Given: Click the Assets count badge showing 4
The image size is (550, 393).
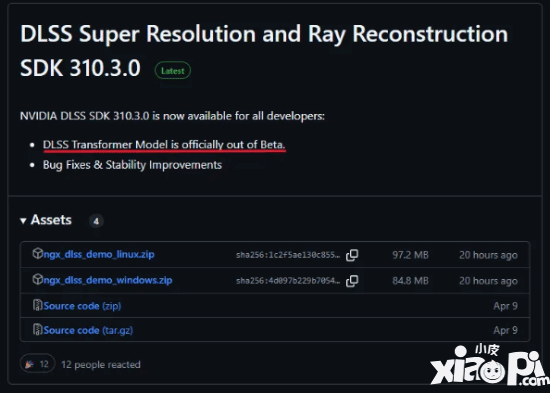Looking at the screenshot, I should tap(96, 221).
